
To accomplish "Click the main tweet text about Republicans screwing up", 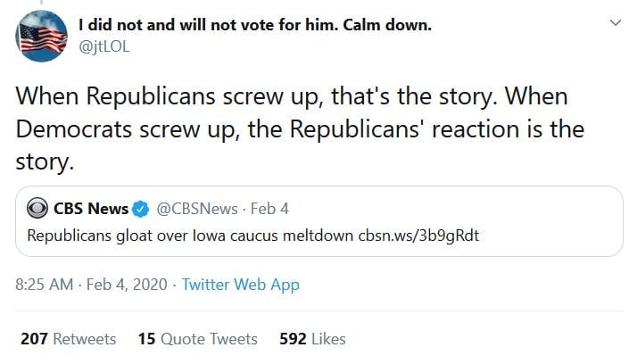I will [294, 129].
